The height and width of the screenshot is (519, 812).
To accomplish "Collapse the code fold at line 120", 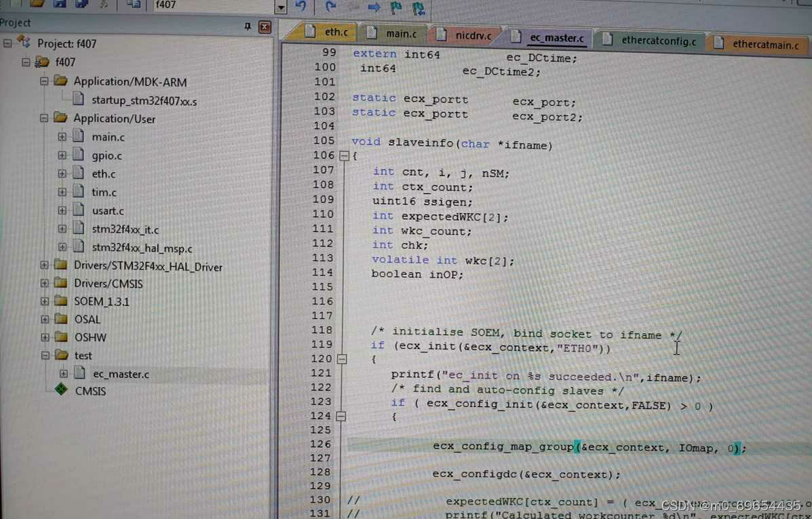I will point(342,358).
